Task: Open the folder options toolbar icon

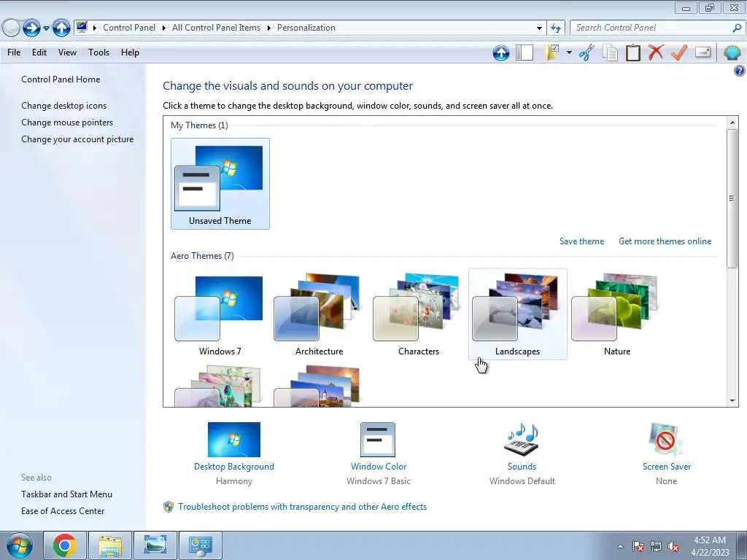Action: pyautogui.click(x=551, y=52)
